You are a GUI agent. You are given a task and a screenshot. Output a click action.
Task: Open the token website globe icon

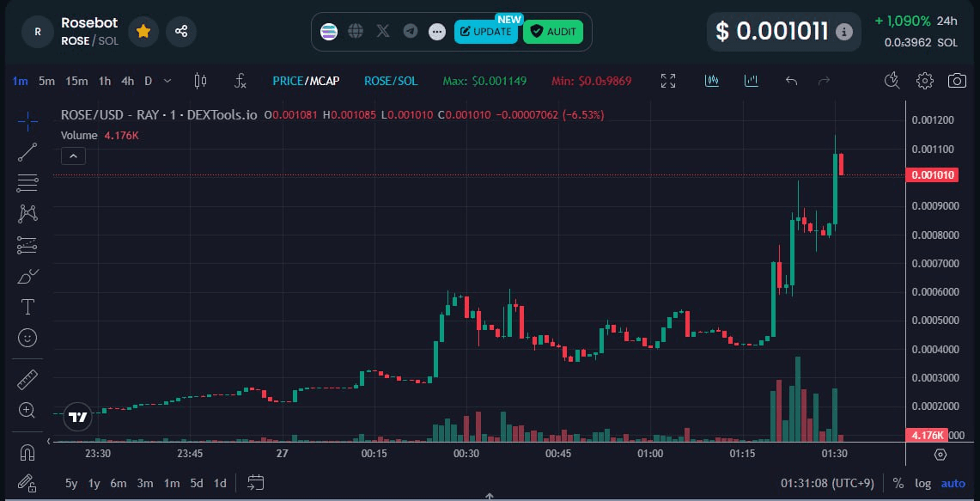point(356,31)
